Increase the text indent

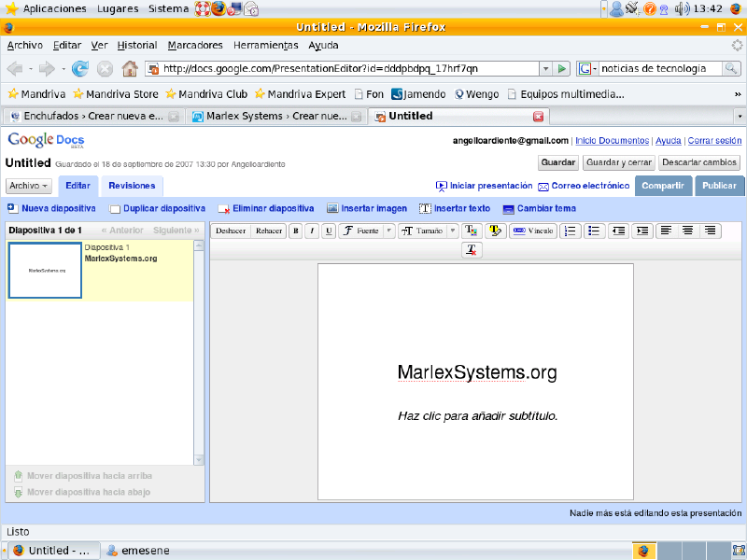[642, 231]
